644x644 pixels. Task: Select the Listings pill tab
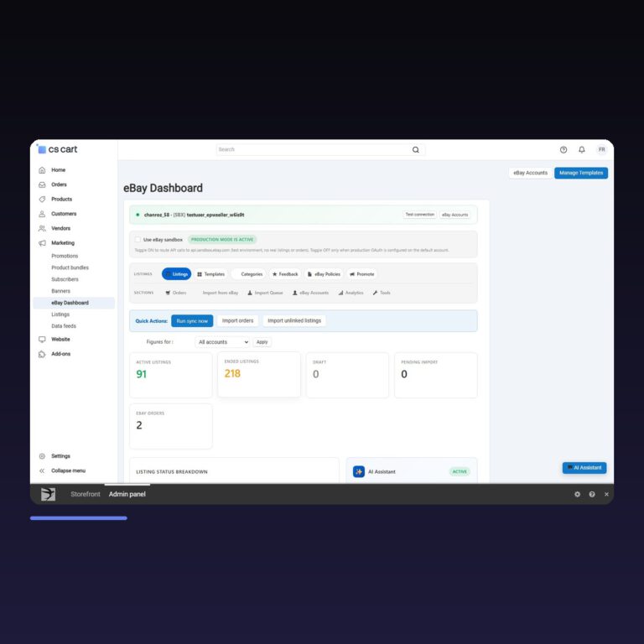pyautogui.click(x=177, y=274)
